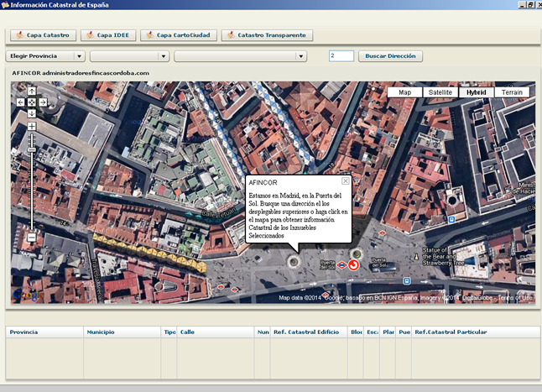Zoom in with the plus icon
542x392 pixels.
coord(31,126)
